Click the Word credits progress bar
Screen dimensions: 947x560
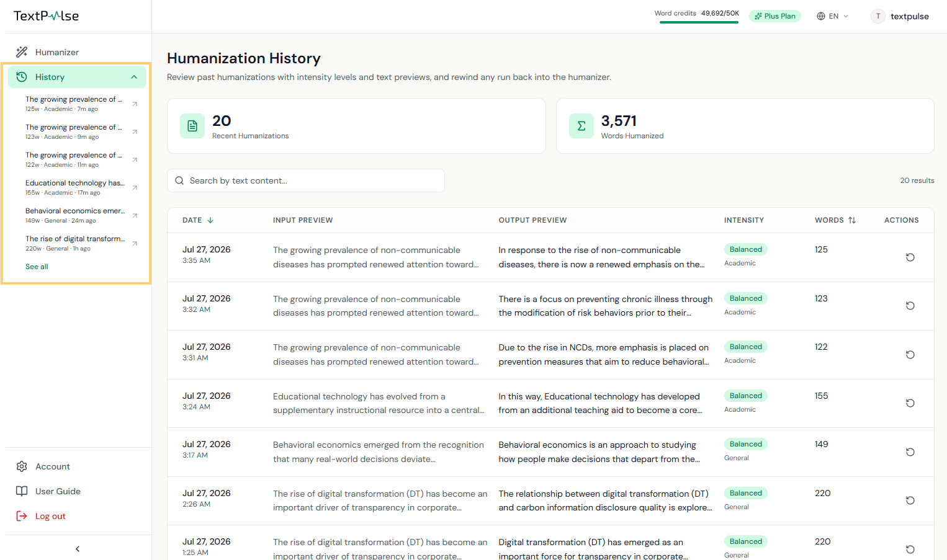(699, 22)
